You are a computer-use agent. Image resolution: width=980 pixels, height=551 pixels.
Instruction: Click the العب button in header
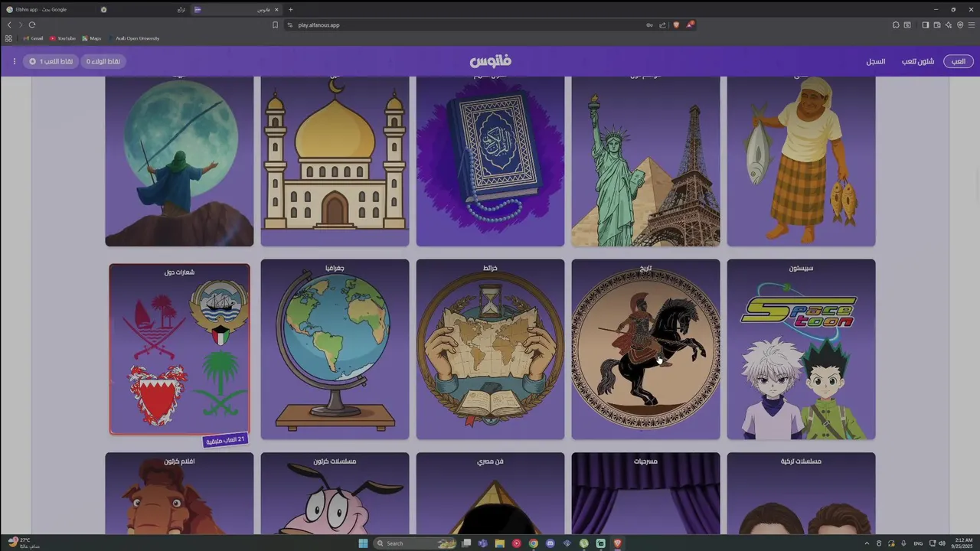pos(958,61)
